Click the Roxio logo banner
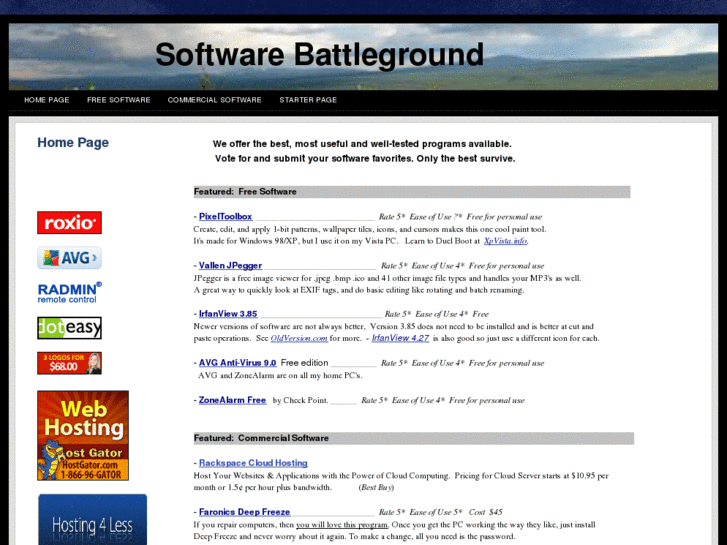727x545 pixels. tap(69, 222)
